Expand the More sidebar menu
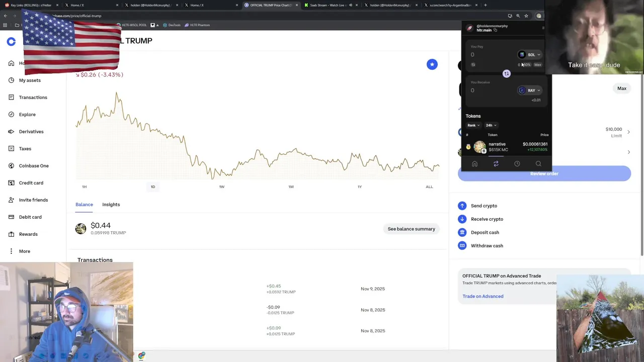This screenshot has width=644, height=362. 20,251
